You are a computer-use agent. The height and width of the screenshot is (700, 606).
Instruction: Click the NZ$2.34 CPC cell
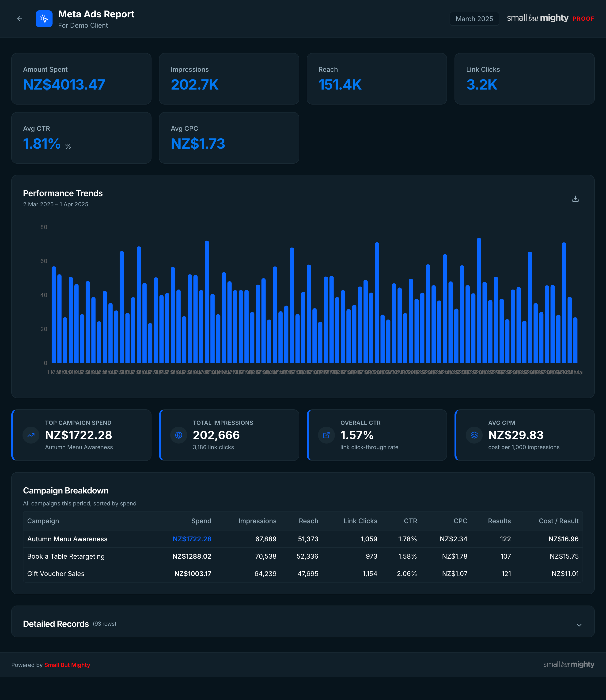(x=454, y=539)
